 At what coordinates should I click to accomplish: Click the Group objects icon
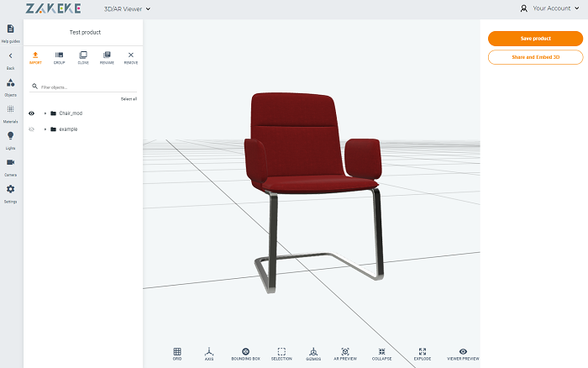tap(60, 55)
